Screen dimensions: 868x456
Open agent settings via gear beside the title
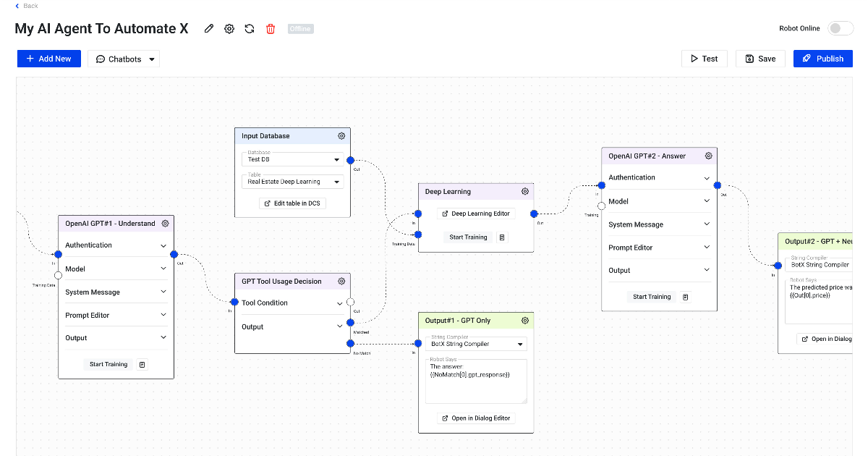[x=229, y=28]
